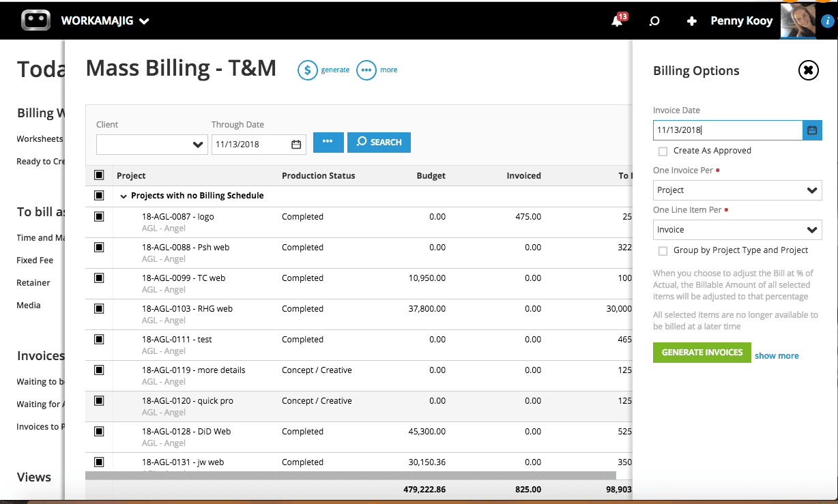The width and height of the screenshot is (838, 504).
Task: Uncheck the 18-AGL-0131 - jw web row
Action: tap(99, 462)
